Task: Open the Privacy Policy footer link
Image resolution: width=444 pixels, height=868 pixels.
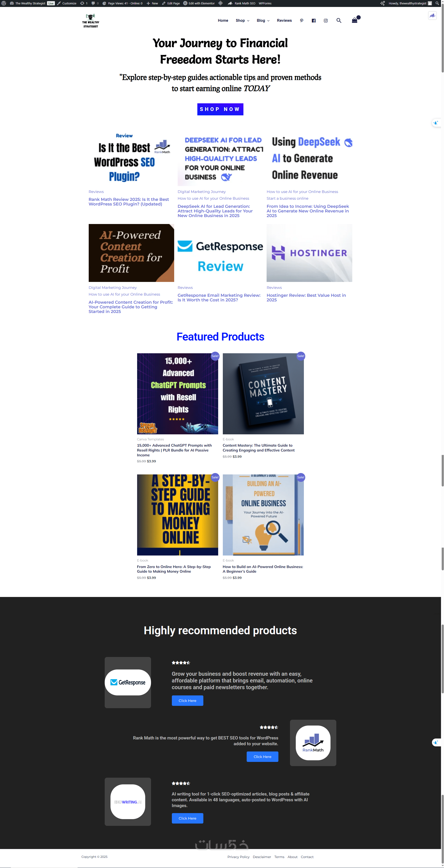Action: tap(239, 857)
